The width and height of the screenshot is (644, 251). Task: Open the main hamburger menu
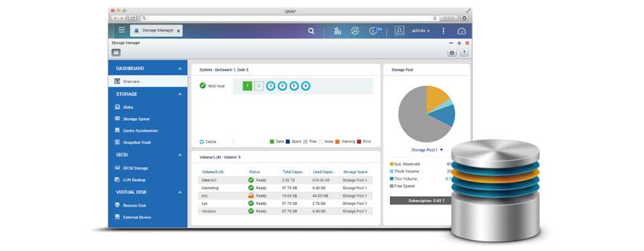pyautogui.click(x=121, y=30)
